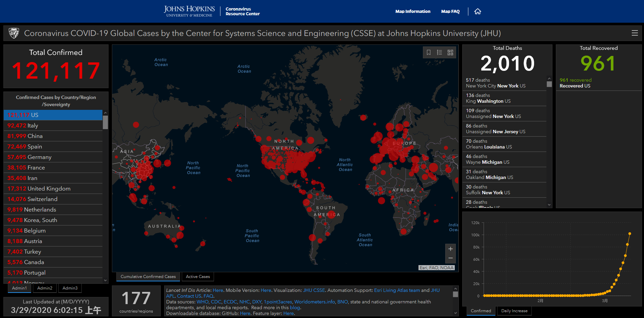Open the Esri Living Atlas team link
This screenshot has height=318, width=644.
tap(397, 290)
